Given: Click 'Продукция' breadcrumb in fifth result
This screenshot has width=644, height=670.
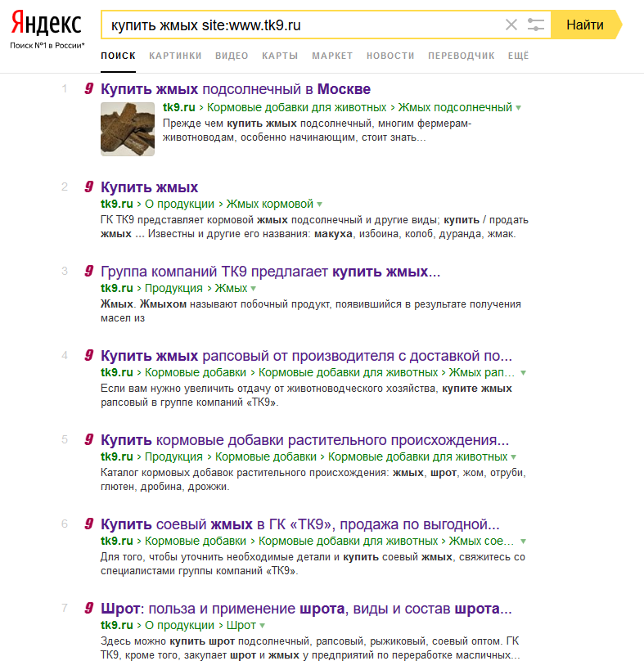Looking at the screenshot, I should pyautogui.click(x=173, y=456).
